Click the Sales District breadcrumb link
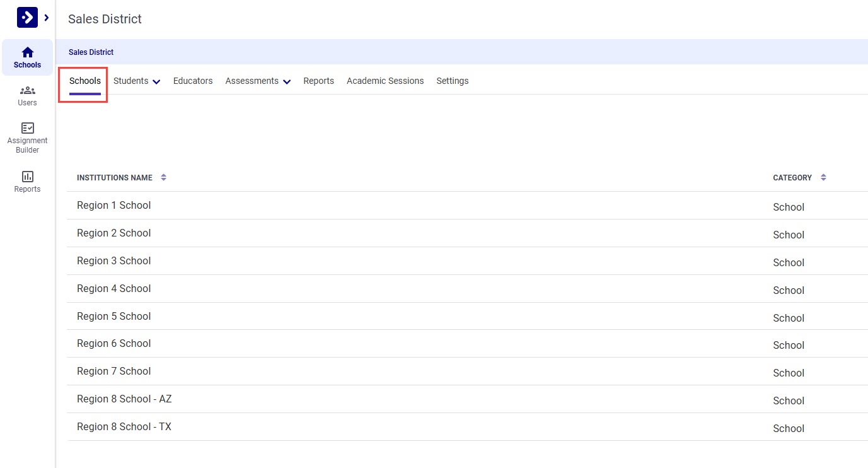 coord(91,52)
